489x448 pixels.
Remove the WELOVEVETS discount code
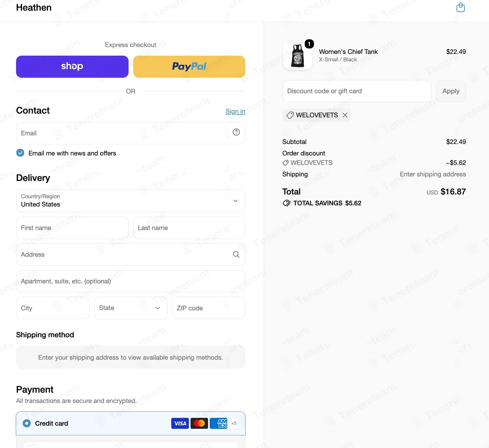point(345,115)
